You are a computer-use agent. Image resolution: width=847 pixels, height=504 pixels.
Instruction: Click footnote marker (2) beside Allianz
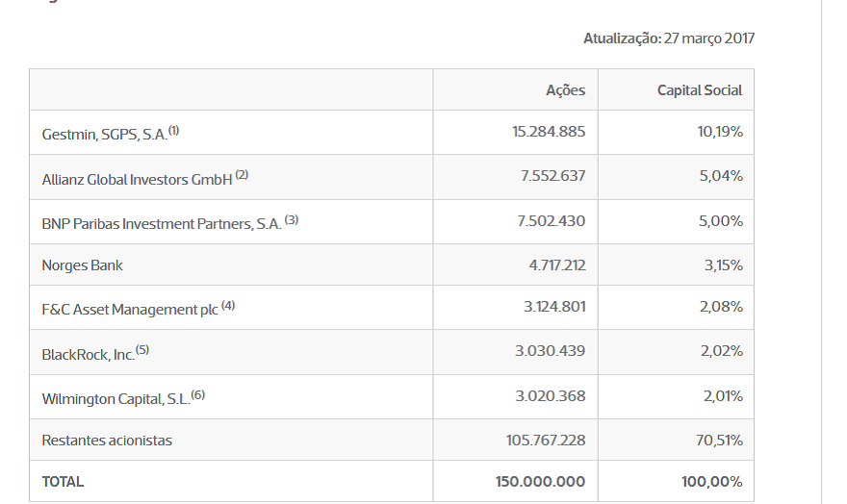pyautogui.click(x=242, y=175)
